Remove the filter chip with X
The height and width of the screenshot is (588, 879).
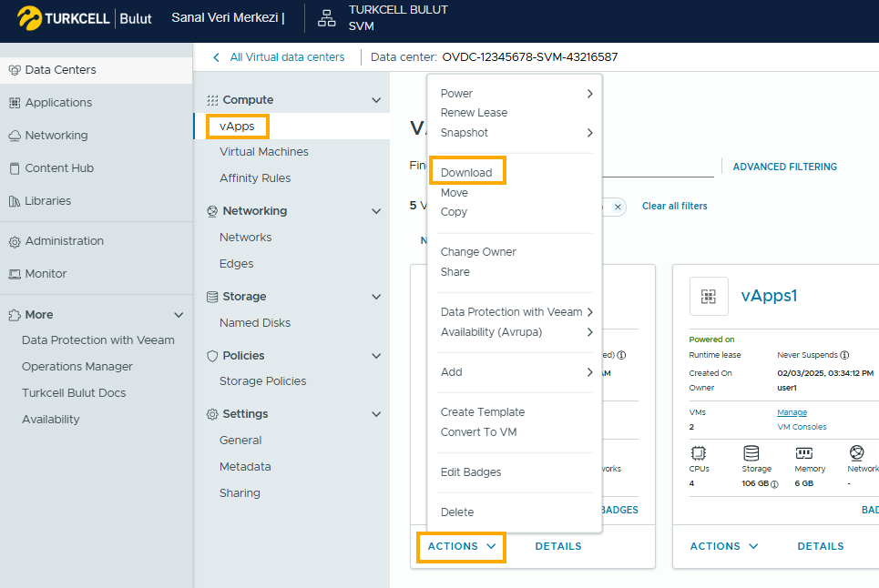[x=618, y=207]
